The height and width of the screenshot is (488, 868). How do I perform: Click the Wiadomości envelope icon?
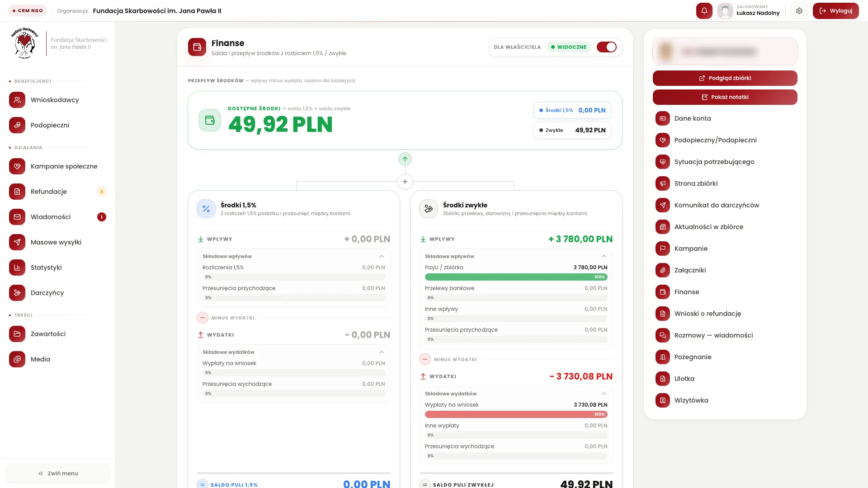[x=17, y=217]
